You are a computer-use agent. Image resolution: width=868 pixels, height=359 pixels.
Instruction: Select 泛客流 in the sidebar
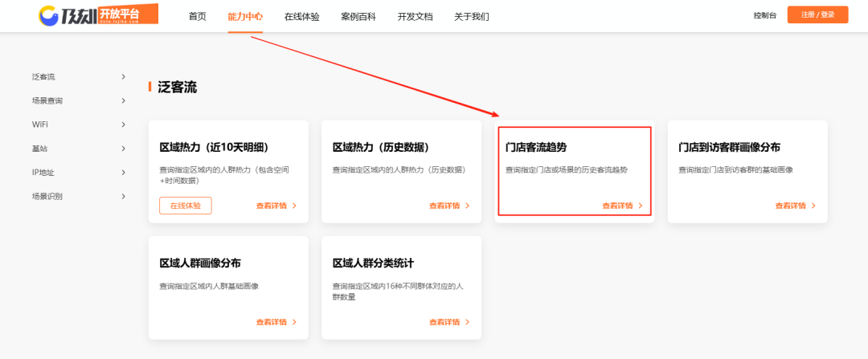point(43,77)
